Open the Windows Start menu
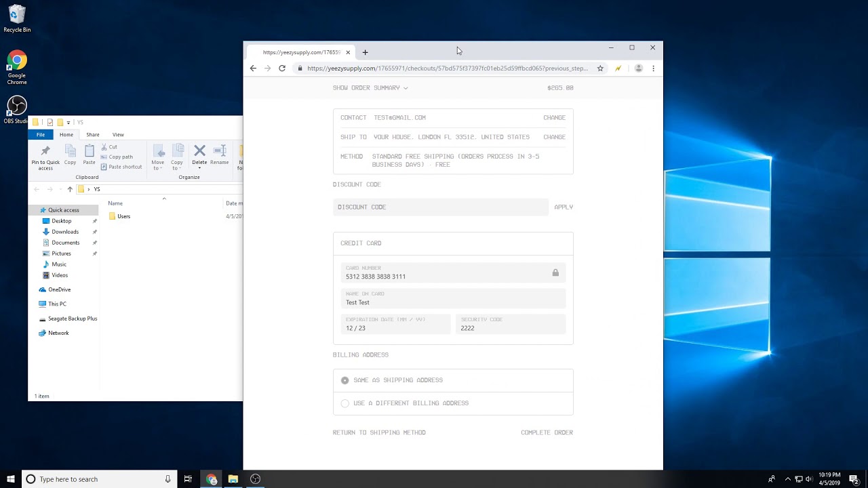The height and width of the screenshot is (488, 868). pos(11,479)
